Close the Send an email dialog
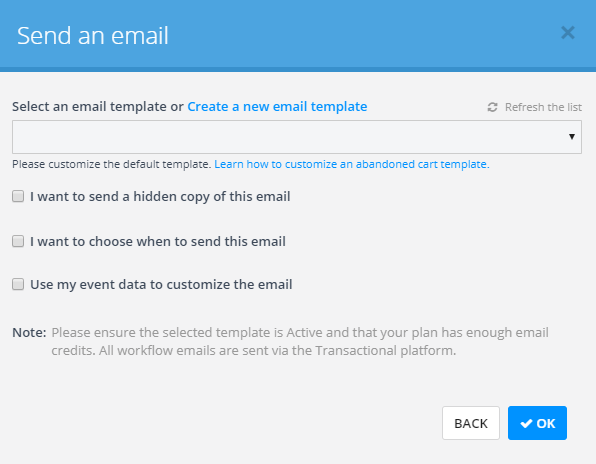 pyautogui.click(x=568, y=33)
